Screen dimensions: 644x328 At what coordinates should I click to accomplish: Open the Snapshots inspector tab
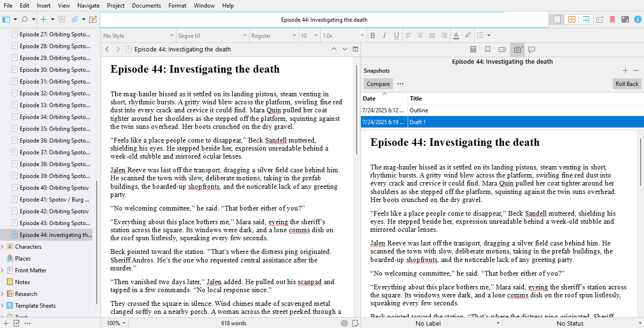coord(518,50)
